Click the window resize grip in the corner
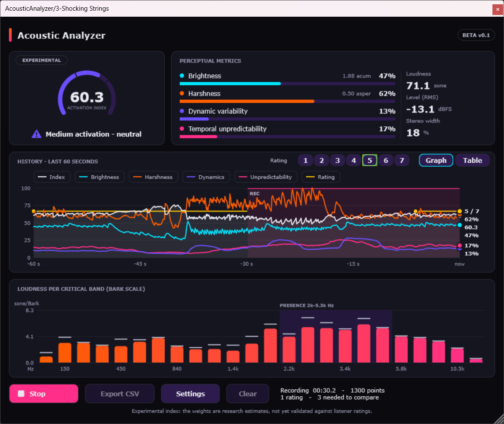The width and height of the screenshot is (504, 424). (499, 419)
